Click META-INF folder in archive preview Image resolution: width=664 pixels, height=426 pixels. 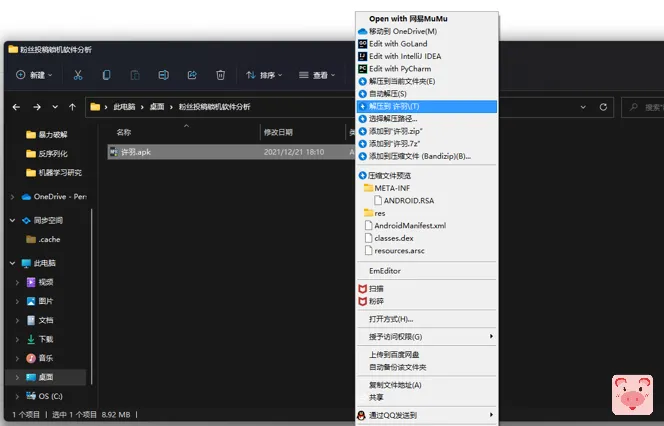[x=387, y=188]
